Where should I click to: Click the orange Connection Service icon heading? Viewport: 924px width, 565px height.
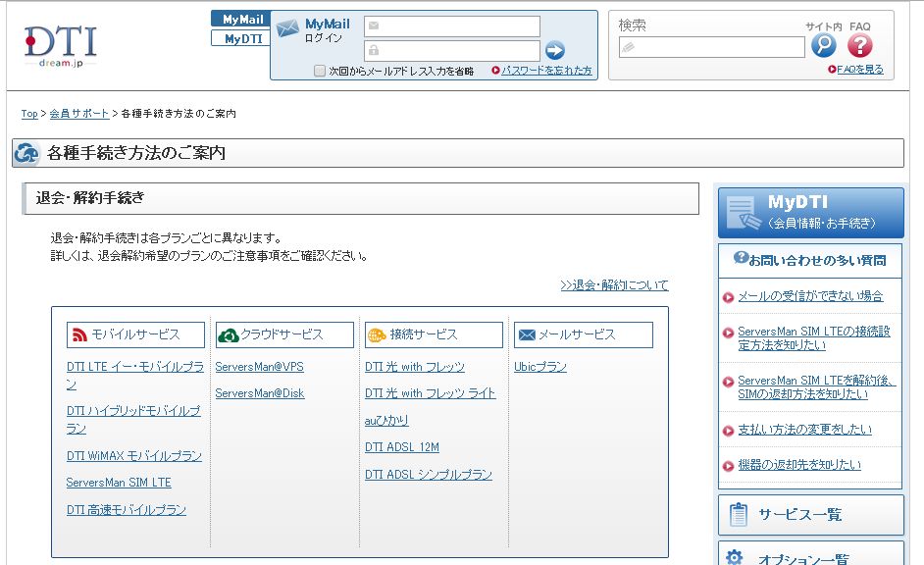click(x=434, y=334)
